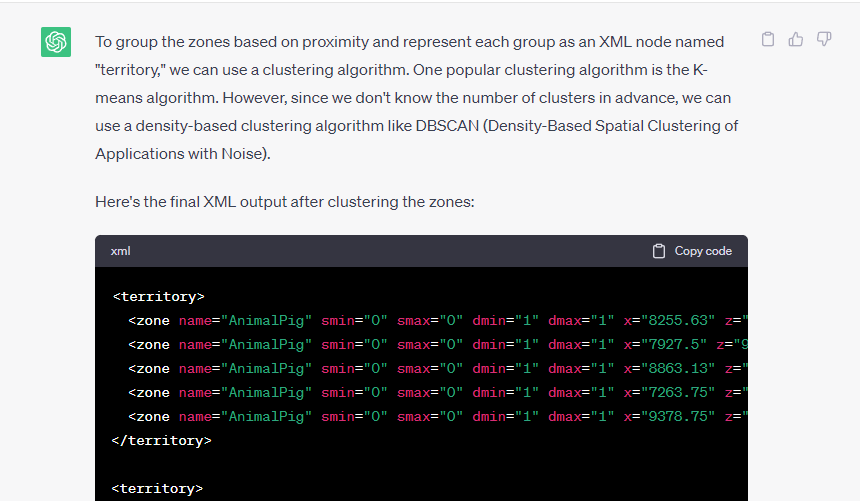Click the line starting 'means algorithm. However'

point(413,98)
